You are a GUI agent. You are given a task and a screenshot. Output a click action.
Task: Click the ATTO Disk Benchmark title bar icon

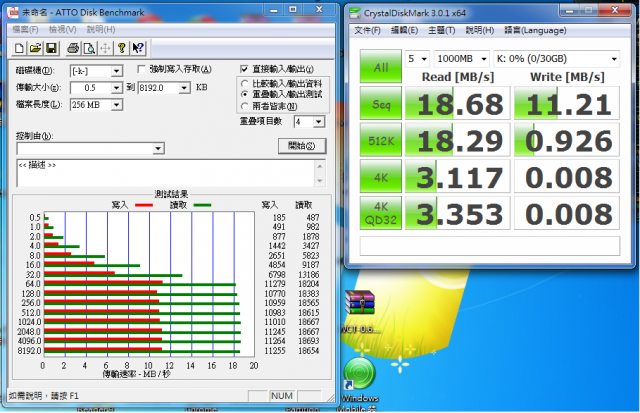[13, 13]
